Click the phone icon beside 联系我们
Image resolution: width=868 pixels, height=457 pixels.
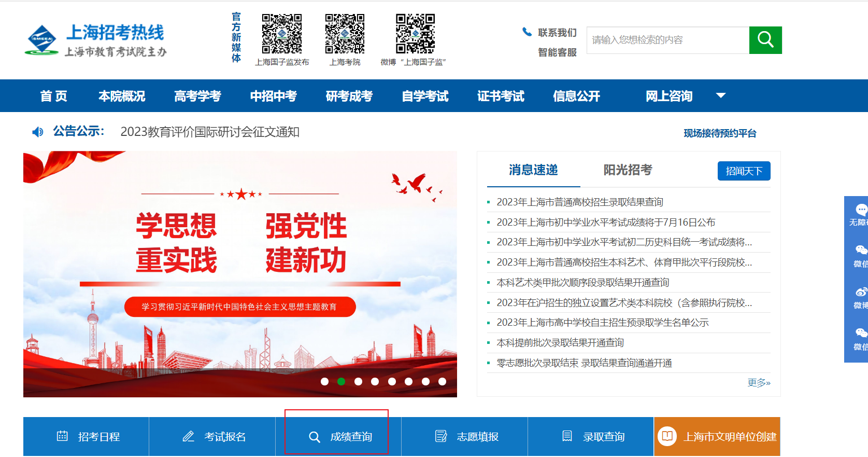tap(527, 32)
